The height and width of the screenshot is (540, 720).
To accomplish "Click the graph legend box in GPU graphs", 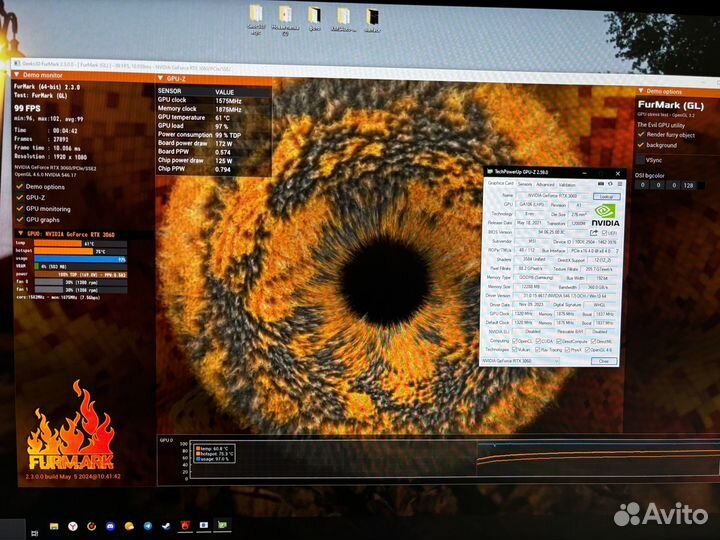I will point(214,454).
